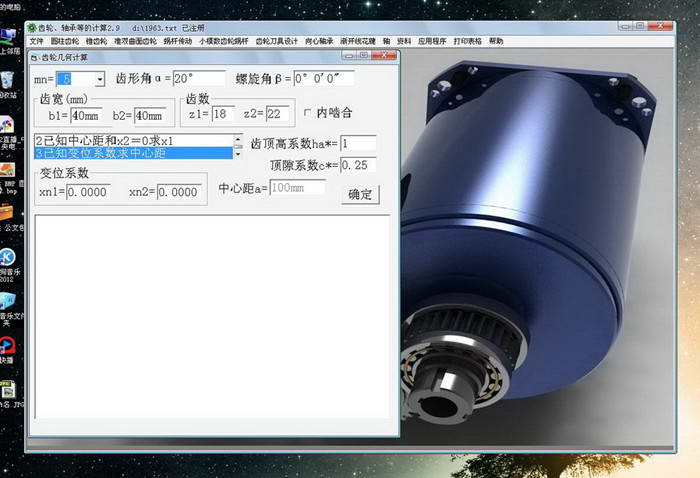Screen dimensions: 700x478
Task: Maximize the 齿轮几何计算 sub-window
Action: click(363, 55)
